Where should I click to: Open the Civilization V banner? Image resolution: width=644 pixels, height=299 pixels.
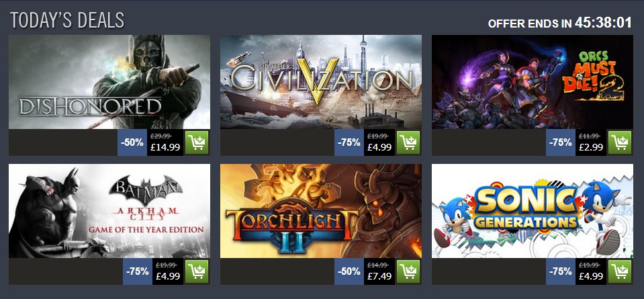321,82
